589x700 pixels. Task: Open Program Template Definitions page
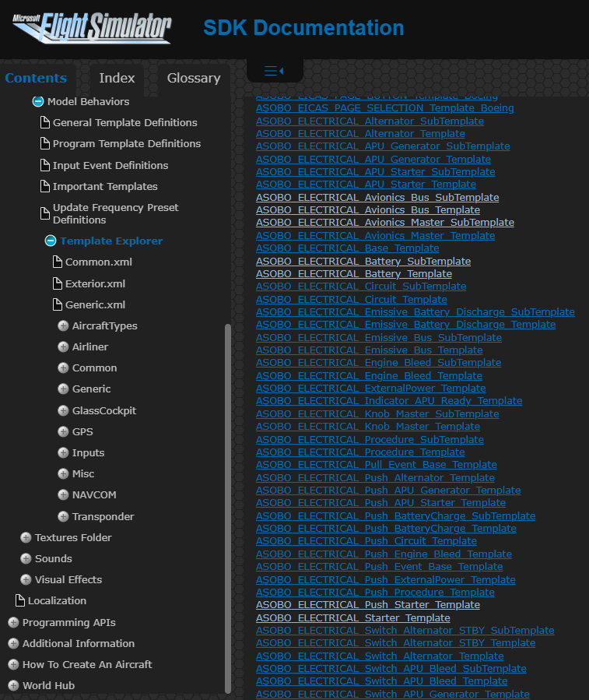click(127, 143)
